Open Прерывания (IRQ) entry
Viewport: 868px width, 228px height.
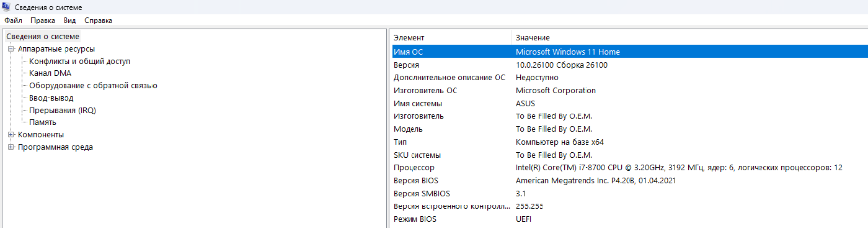[x=63, y=110]
